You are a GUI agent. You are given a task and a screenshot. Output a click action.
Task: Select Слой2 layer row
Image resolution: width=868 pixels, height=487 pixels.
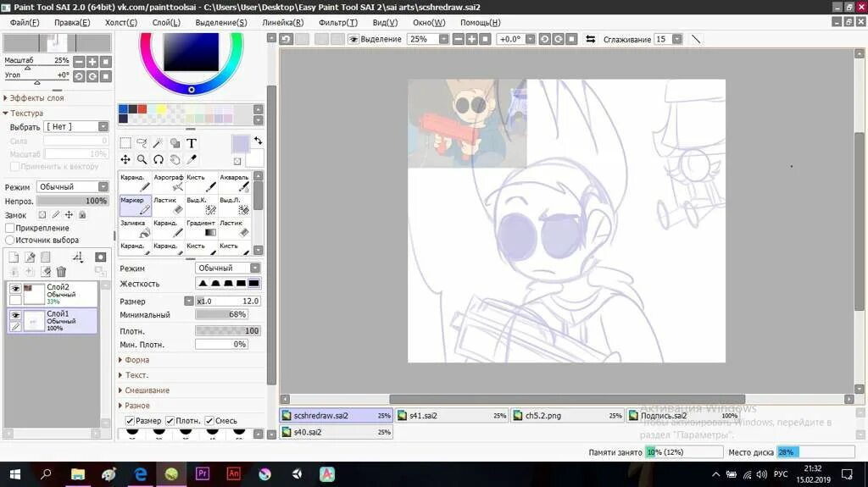(53, 294)
